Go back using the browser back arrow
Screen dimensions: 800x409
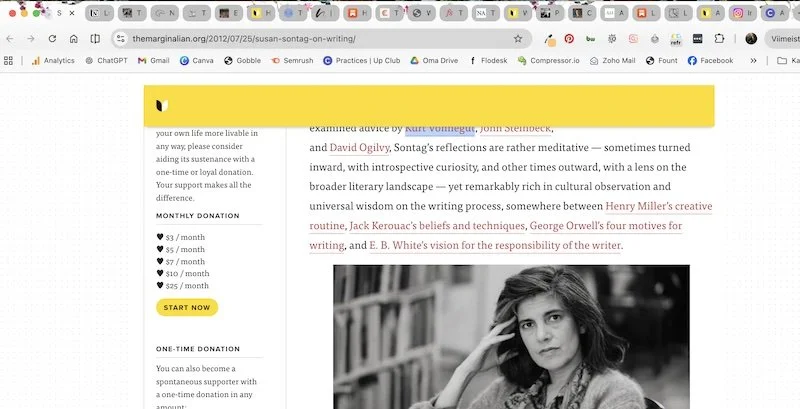click(10, 39)
